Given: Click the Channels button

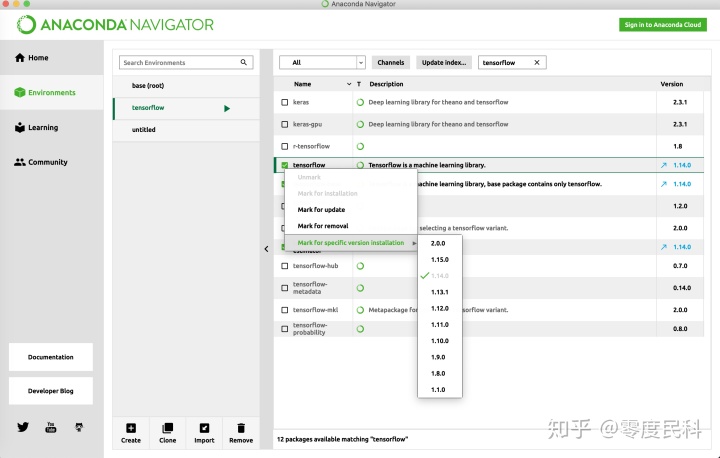Looking at the screenshot, I should (x=391, y=62).
